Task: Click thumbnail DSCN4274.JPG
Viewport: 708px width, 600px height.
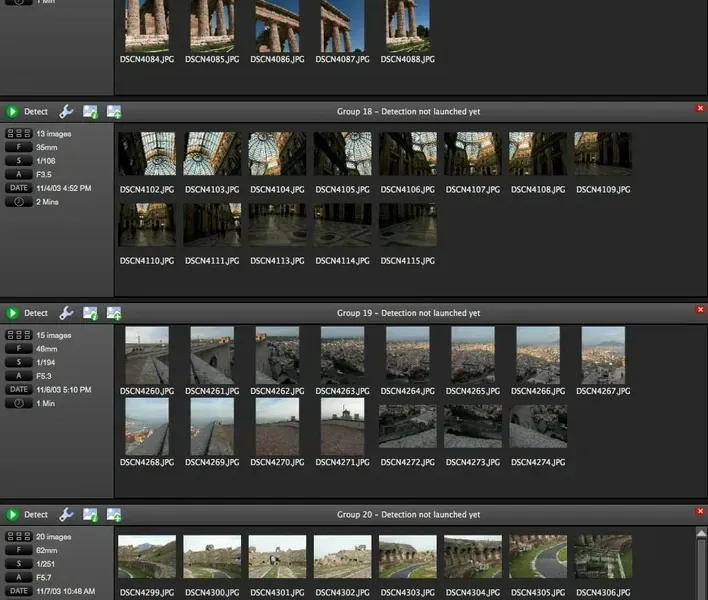Action: [538, 426]
